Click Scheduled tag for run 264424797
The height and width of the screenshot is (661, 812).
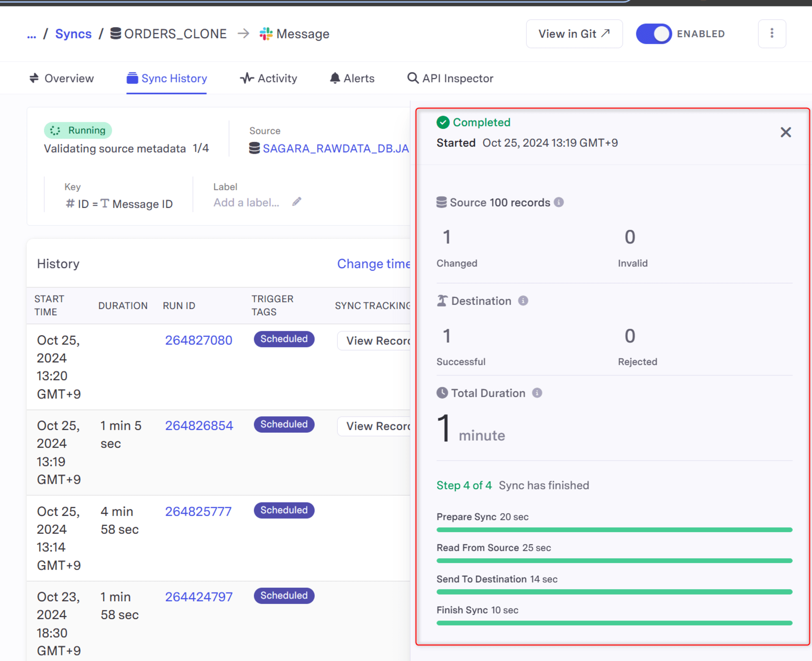click(284, 596)
